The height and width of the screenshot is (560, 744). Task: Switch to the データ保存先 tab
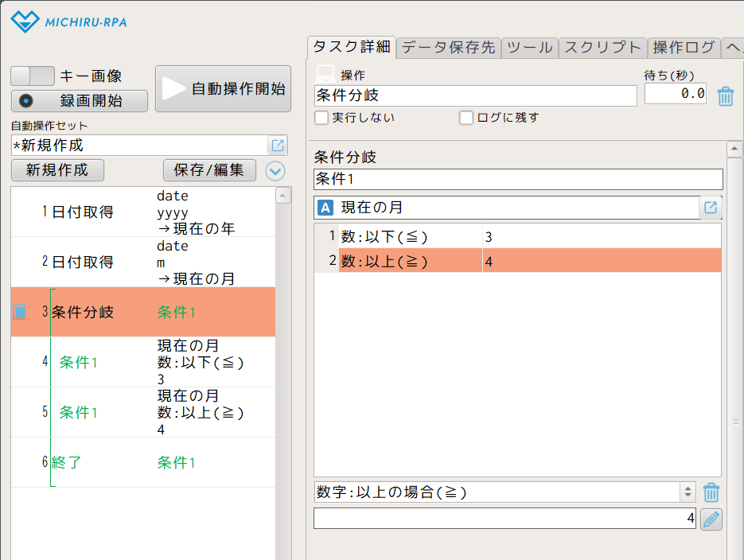click(448, 48)
